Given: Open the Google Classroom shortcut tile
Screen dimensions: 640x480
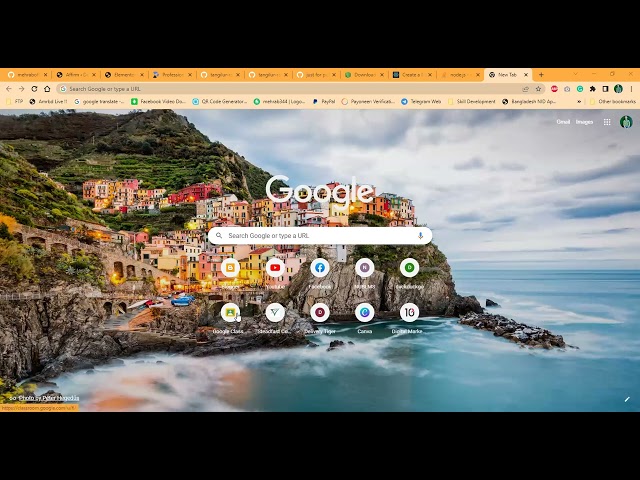Looking at the screenshot, I should (x=230, y=313).
